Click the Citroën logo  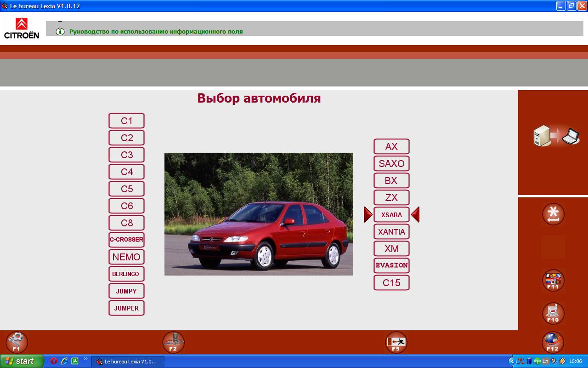22,28
